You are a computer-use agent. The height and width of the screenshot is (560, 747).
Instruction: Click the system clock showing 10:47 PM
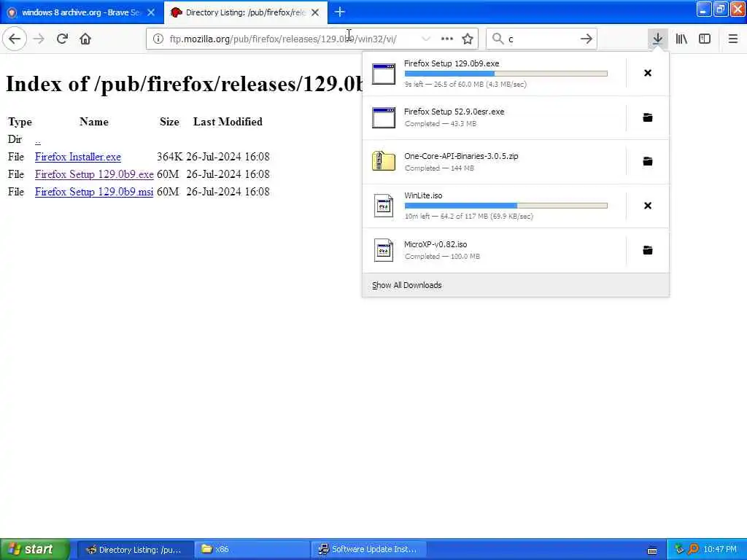[x=720, y=549]
